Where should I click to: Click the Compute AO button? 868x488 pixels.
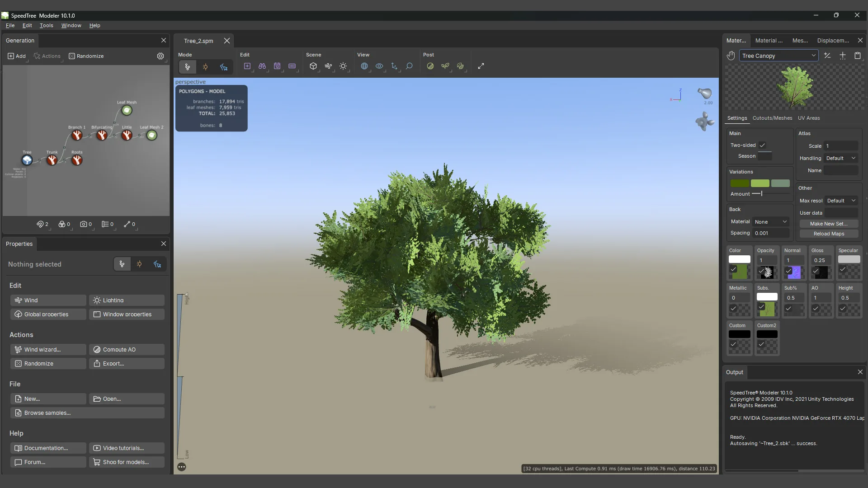click(x=127, y=349)
